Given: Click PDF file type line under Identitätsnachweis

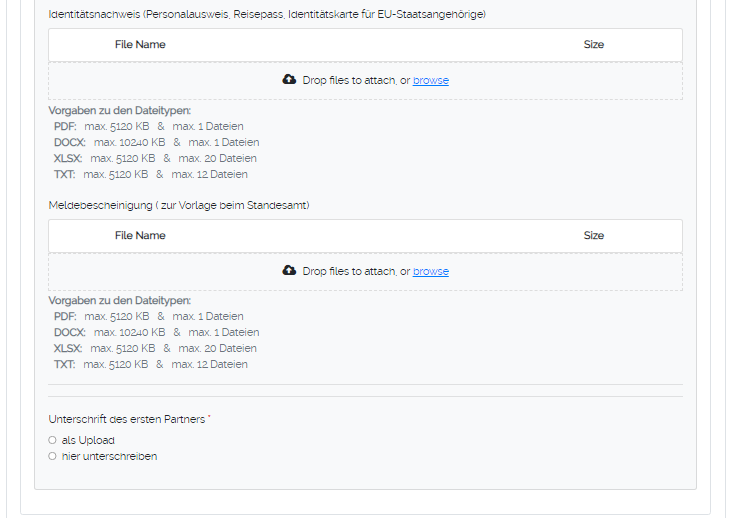Looking at the screenshot, I should (148, 126).
